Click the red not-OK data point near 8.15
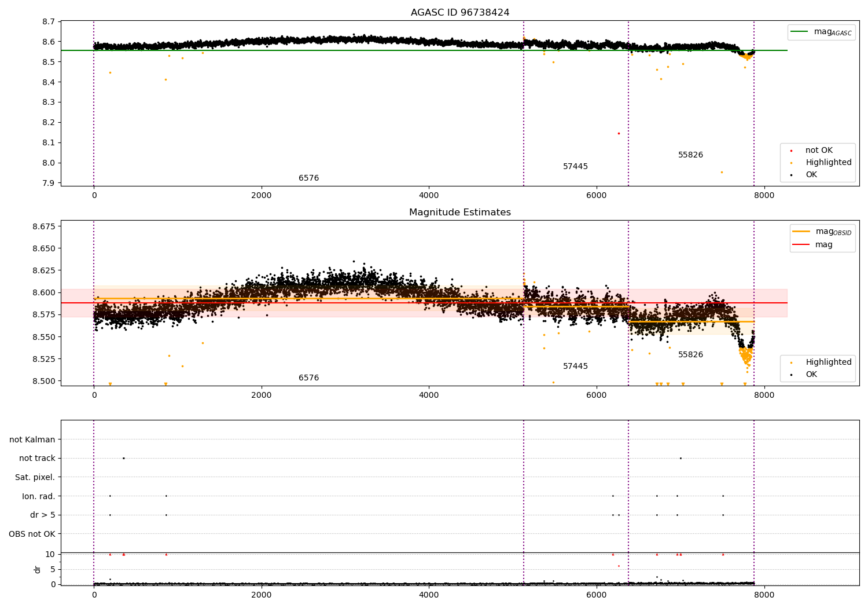This screenshot has width=868, height=608. 619,133
